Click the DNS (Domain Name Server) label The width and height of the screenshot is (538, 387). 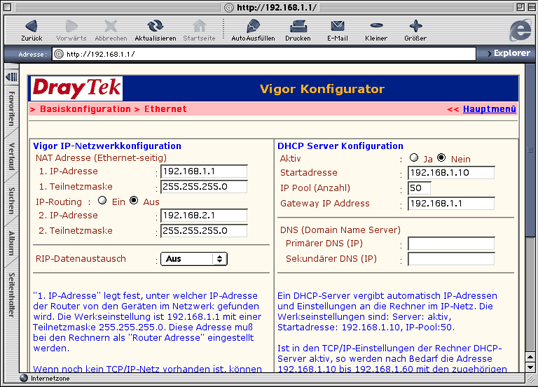pyautogui.click(x=340, y=230)
